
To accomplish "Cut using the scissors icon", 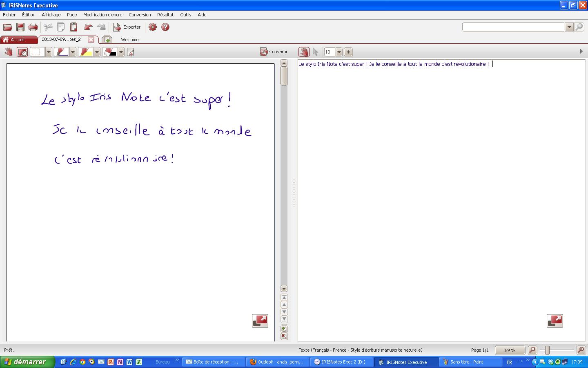I will (48, 27).
